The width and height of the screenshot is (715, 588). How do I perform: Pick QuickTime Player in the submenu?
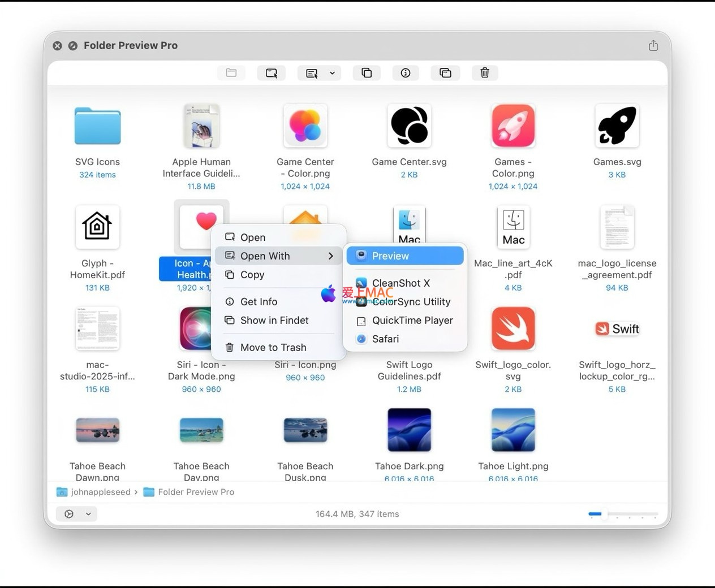[x=412, y=321]
